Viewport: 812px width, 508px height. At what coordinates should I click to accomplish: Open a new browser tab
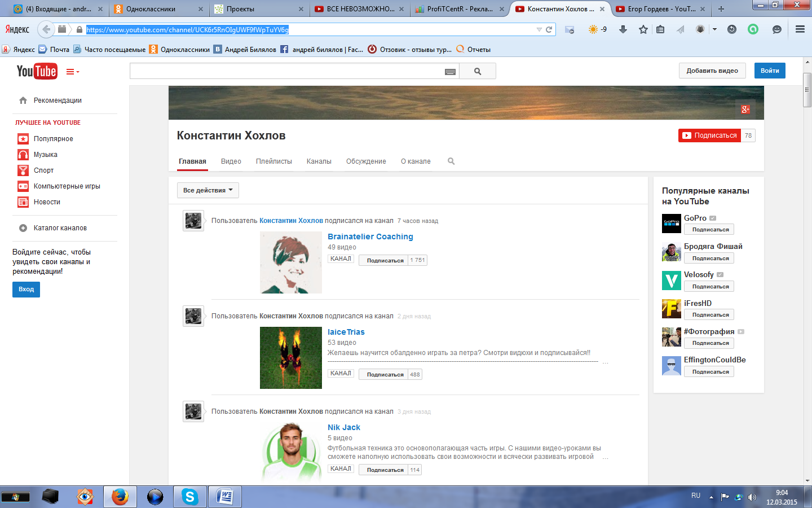coord(721,9)
